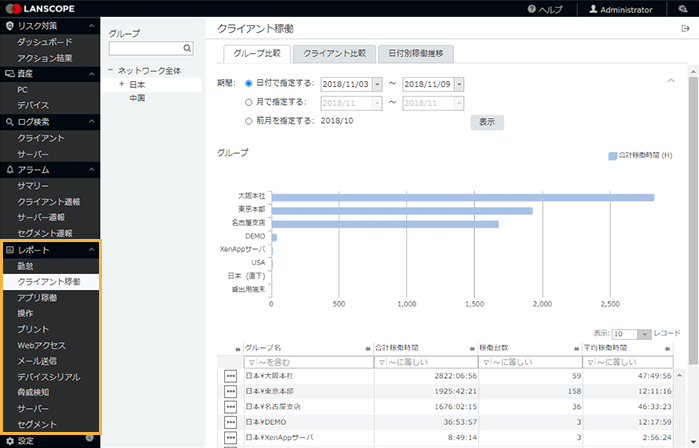Switch to the 日付別稼働推移 tab
Screen dimensions: 699x448
[x=416, y=53]
